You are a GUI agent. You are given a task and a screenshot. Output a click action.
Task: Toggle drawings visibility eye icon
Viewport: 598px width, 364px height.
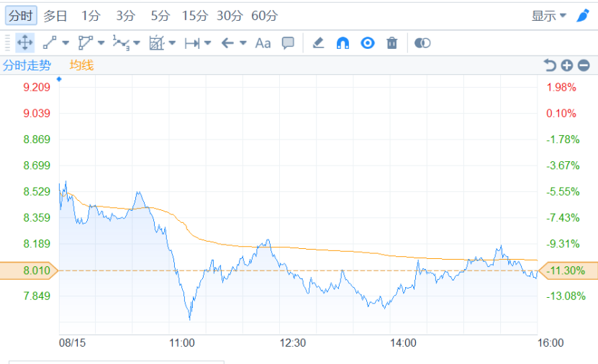coord(368,42)
